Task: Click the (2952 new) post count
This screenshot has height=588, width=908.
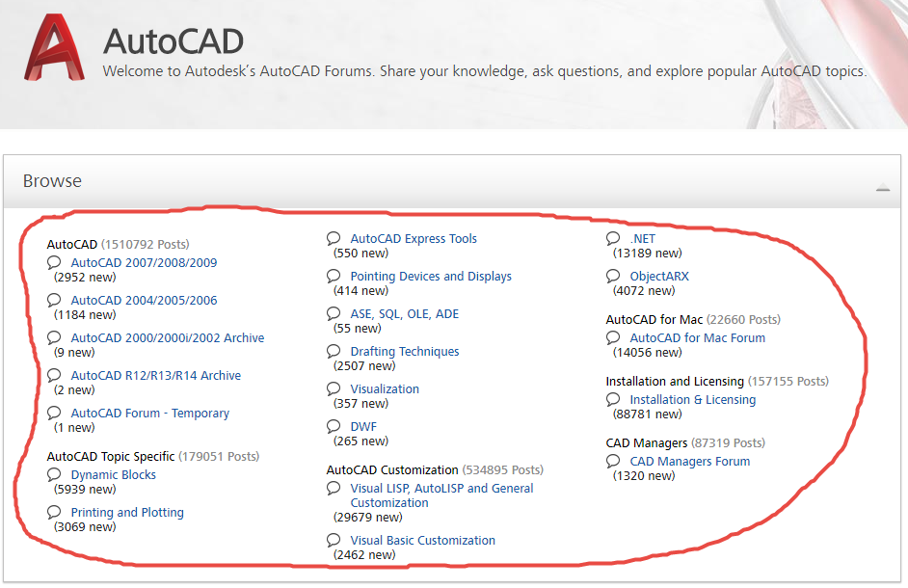Action: [x=85, y=278]
